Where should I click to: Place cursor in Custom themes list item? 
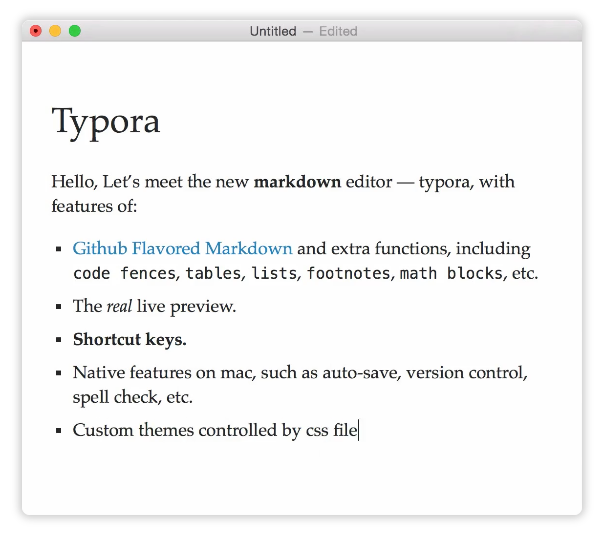tap(215, 430)
